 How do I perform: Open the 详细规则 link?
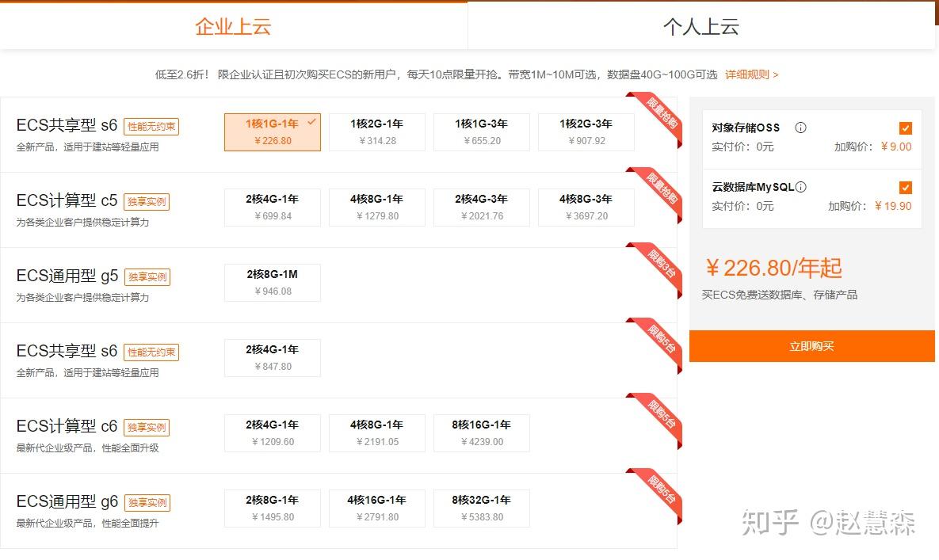751,74
